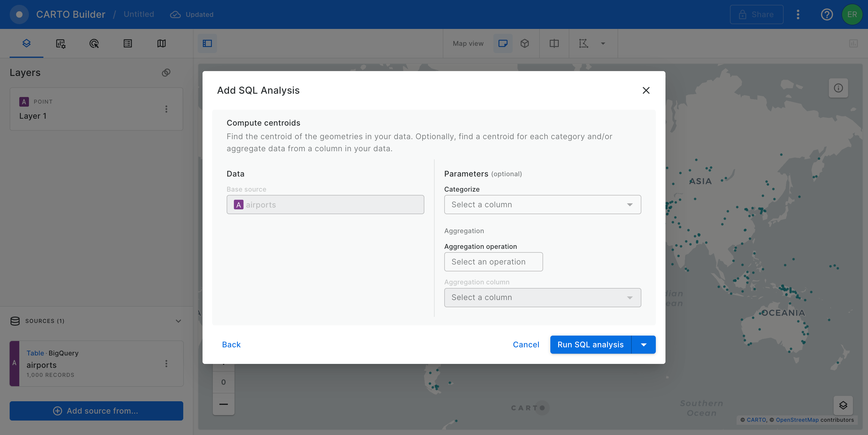The height and width of the screenshot is (435, 868).
Task: Click the Map view label
Action: point(468,43)
